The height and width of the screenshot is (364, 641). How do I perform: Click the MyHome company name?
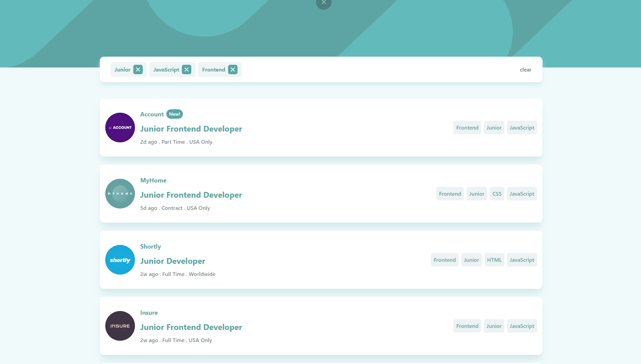[153, 180]
